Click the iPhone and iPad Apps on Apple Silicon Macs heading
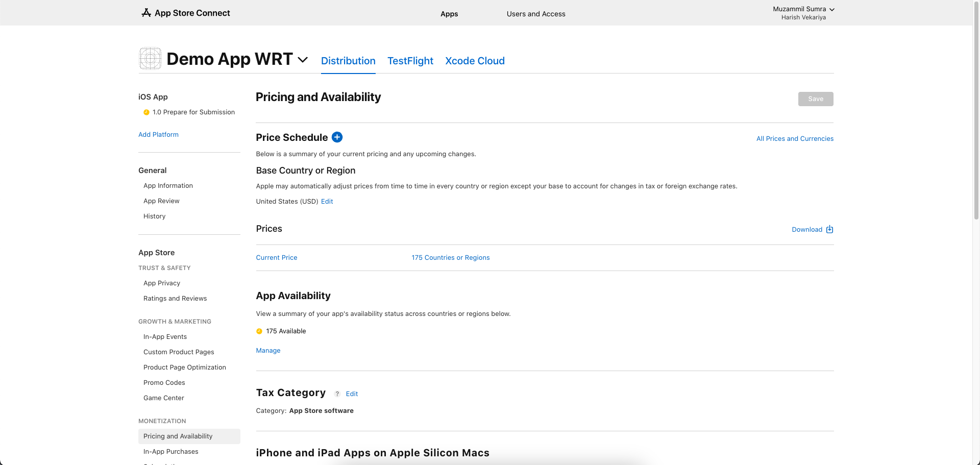 point(373,453)
